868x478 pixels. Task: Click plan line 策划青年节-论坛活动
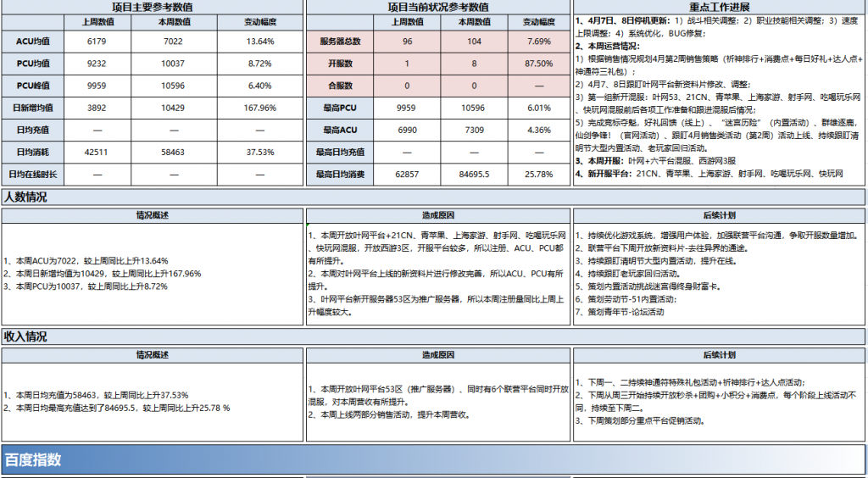tap(620, 312)
